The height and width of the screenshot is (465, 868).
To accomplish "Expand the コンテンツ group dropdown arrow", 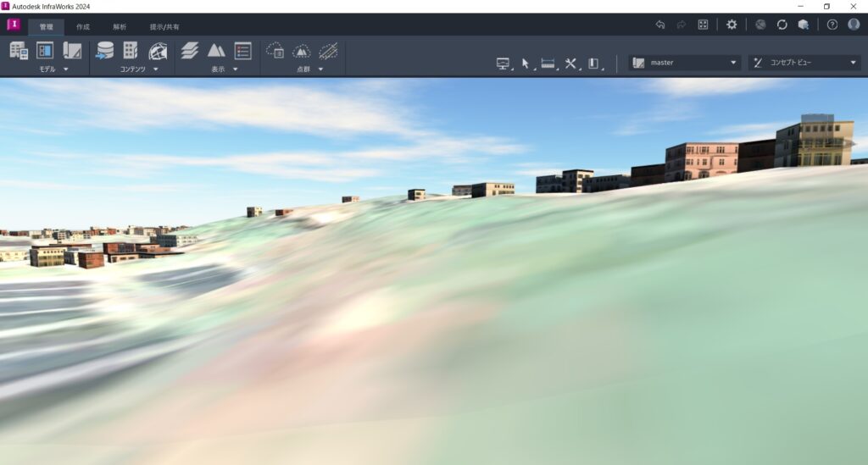I will coord(156,69).
